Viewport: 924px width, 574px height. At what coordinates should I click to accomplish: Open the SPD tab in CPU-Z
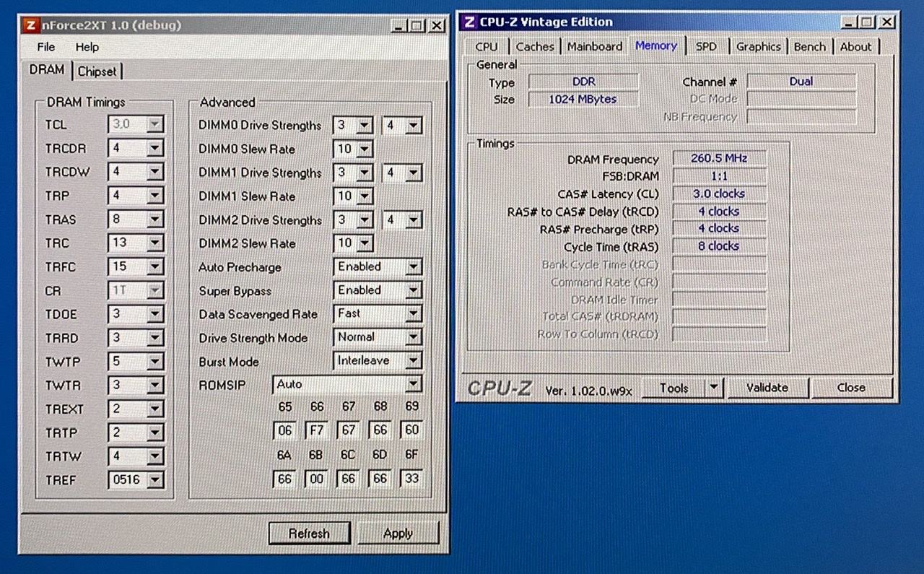(x=706, y=47)
